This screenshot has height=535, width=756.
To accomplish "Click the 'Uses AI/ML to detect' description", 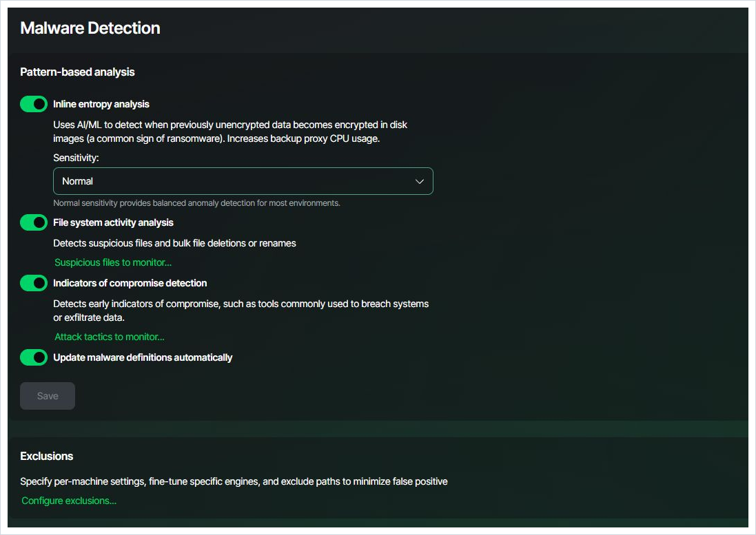I will [x=230, y=132].
